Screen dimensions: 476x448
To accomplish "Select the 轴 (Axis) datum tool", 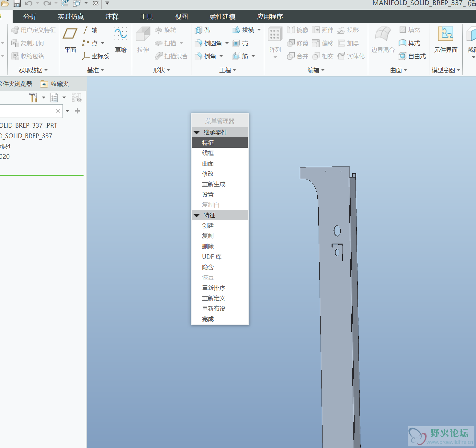I will click(x=90, y=30).
